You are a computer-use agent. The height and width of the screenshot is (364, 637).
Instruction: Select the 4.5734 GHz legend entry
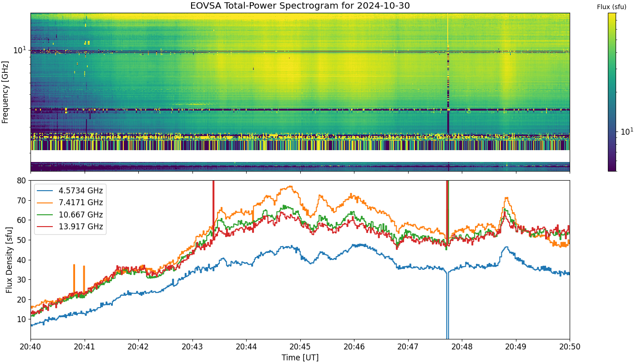pos(71,191)
